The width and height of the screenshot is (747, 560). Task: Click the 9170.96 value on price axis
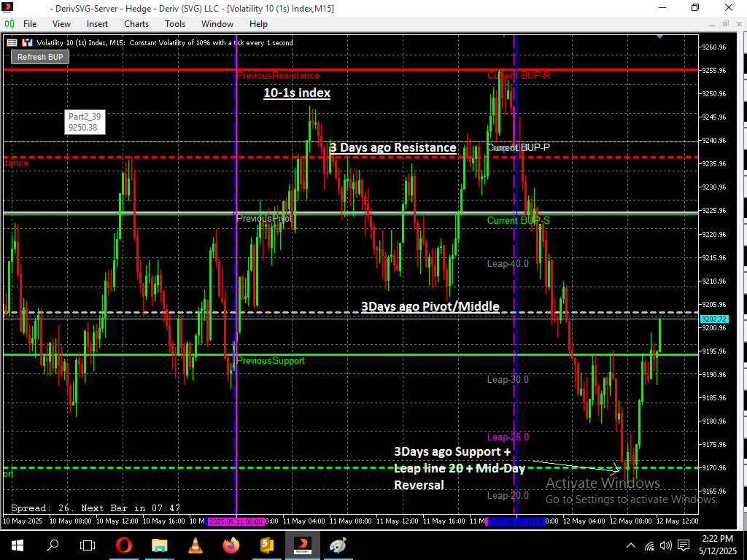click(x=714, y=468)
